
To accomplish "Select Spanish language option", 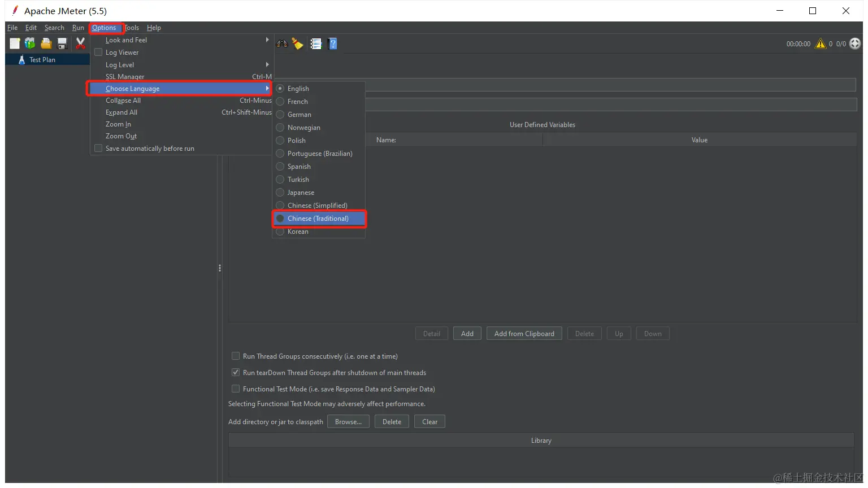I will 319,167.
